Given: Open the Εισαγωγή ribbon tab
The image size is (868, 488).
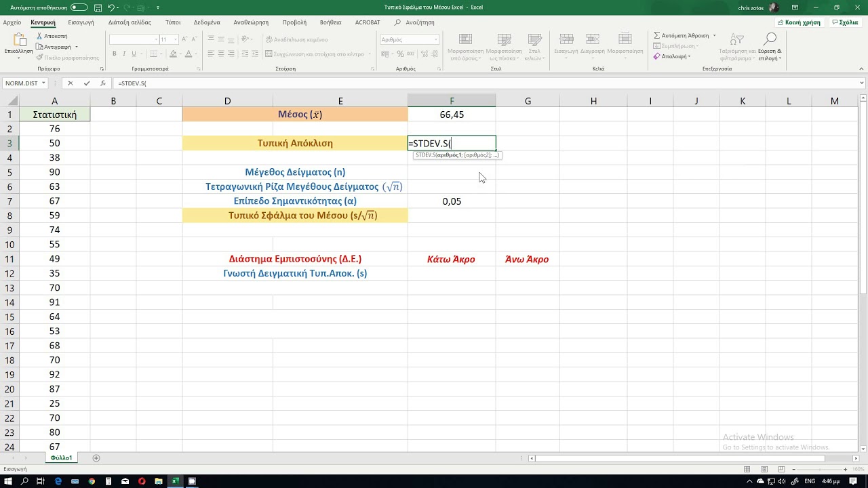Looking at the screenshot, I should 81,22.
